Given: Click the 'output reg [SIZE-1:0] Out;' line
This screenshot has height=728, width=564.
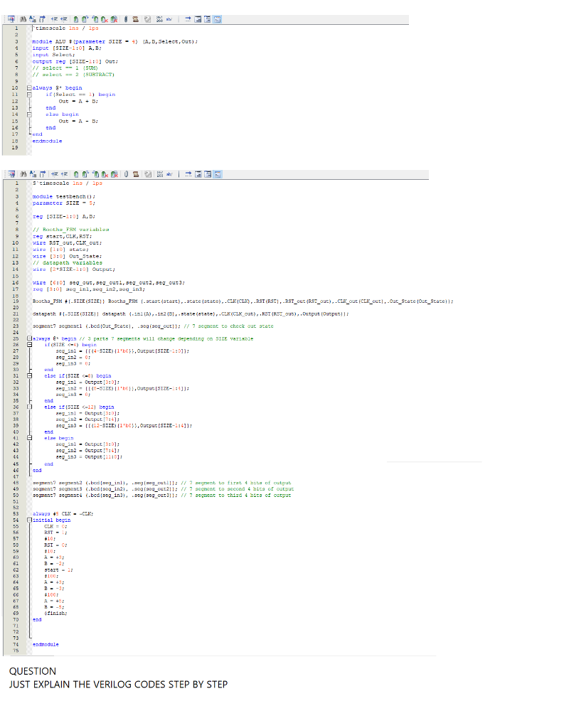Looking at the screenshot, I should tap(75, 61).
